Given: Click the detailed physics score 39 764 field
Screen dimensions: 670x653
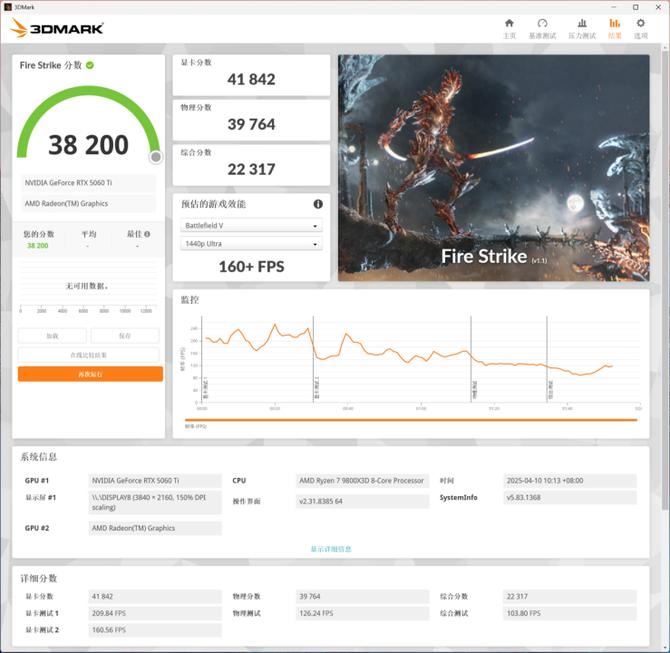Looking at the screenshot, I should pos(362,597).
